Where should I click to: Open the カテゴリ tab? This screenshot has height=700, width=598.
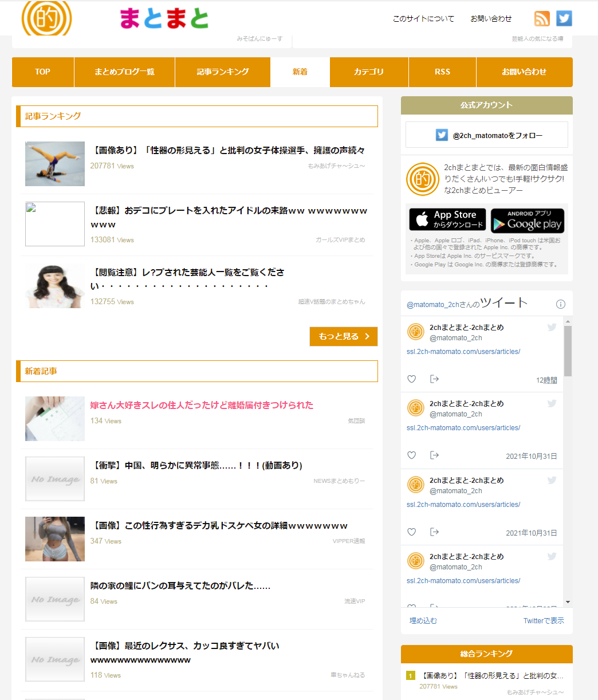pyautogui.click(x=369, y=72)
